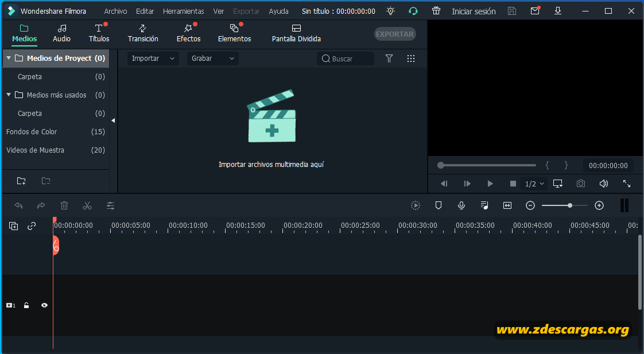Open the Importar dropdown
The image size is (644, 354).
[153, 59]
